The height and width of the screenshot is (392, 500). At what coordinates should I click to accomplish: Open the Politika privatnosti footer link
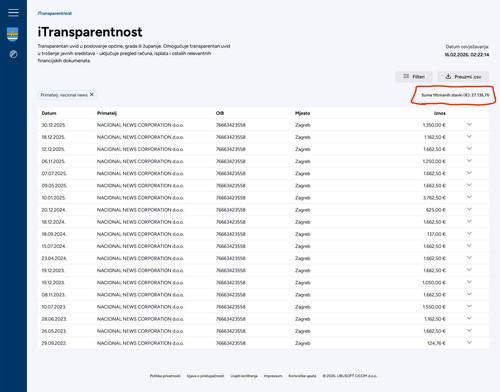point(165,376)
